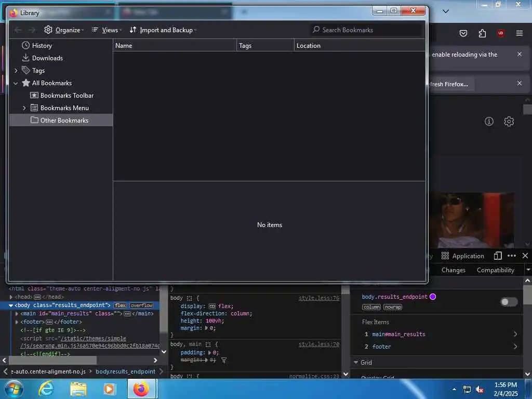532x399 pixels.
Task: Dismiss the 'enable reloading via the' notification
Action: (x=519, y=54)
